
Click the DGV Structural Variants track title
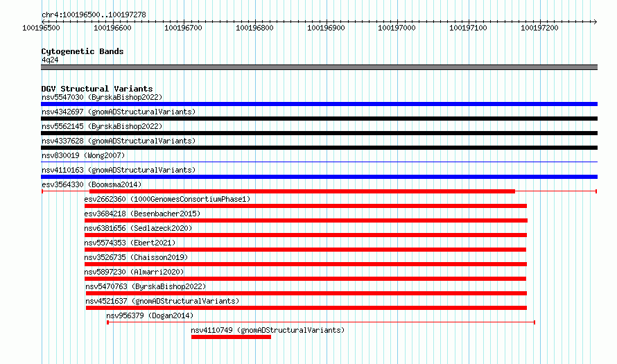[97, 89]
